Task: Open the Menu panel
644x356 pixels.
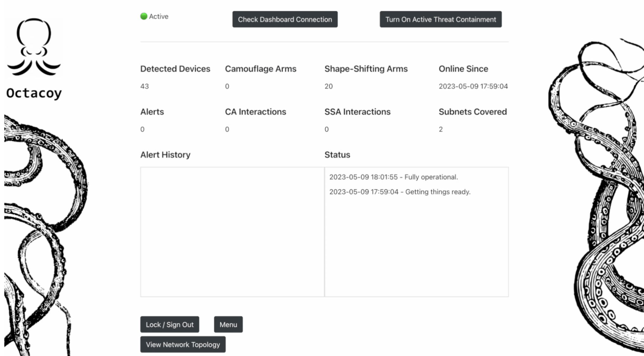Action: [x=228, y=324]
